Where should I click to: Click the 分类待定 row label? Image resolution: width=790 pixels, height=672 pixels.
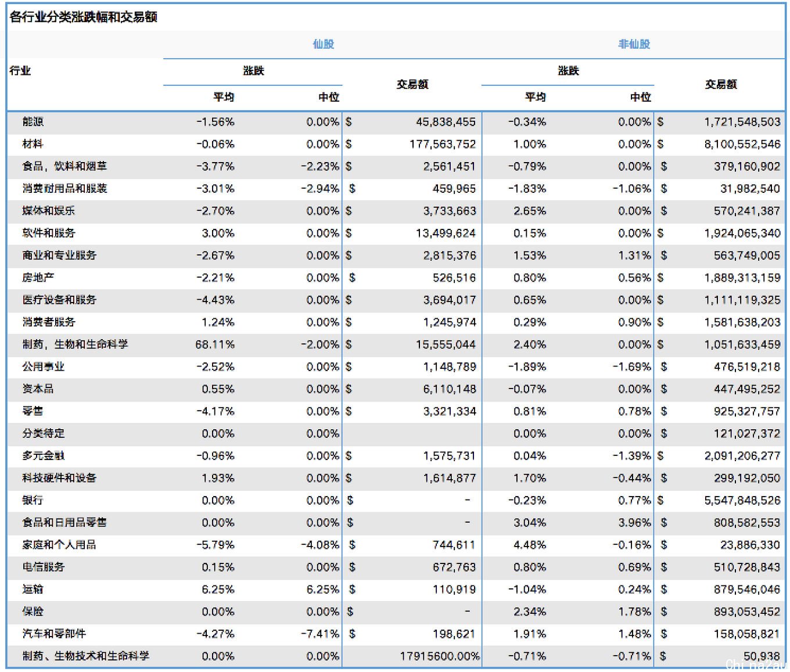43,434
